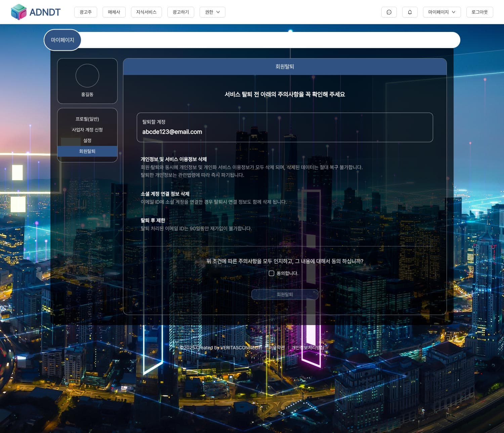Select 회원탈퇴 in the sidebar menu

(x=87, y=151)
